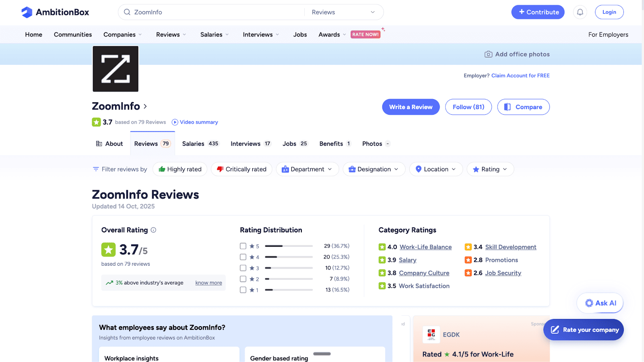Switch to the Benefits tab
644x362 pixels.
pyautogui.click(x=335, y=144)
